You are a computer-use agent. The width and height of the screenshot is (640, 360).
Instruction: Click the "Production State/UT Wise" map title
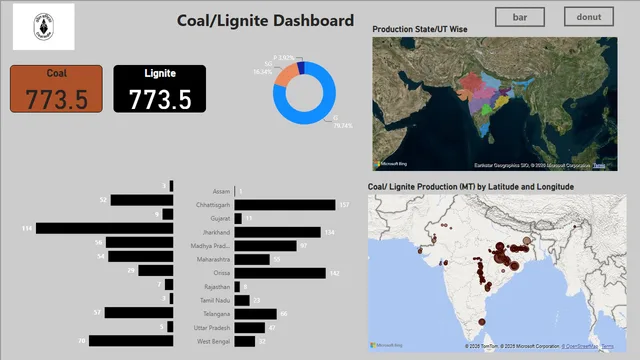pos(420,29)
